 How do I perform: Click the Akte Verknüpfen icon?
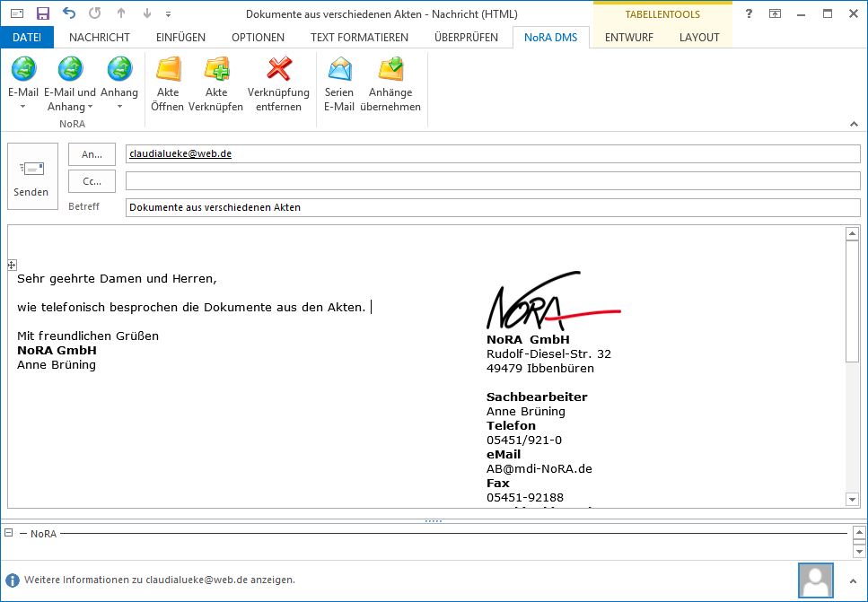tap(216, 69)
